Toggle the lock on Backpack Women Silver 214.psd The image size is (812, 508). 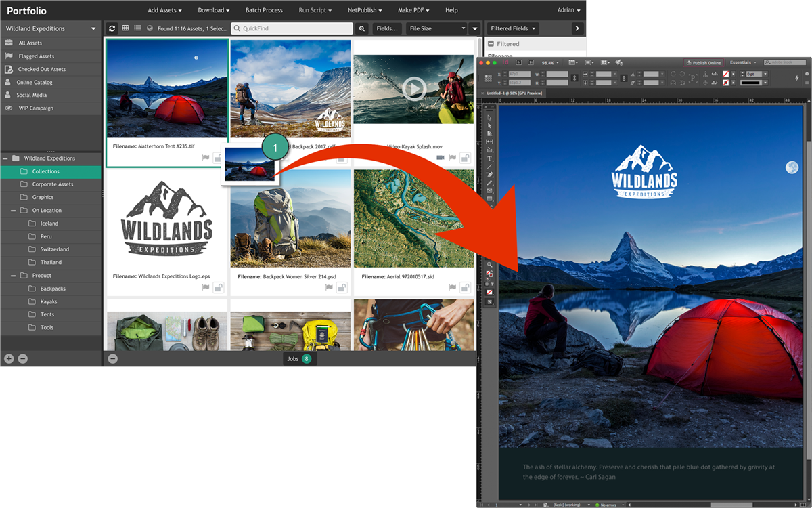coord(342,287)
